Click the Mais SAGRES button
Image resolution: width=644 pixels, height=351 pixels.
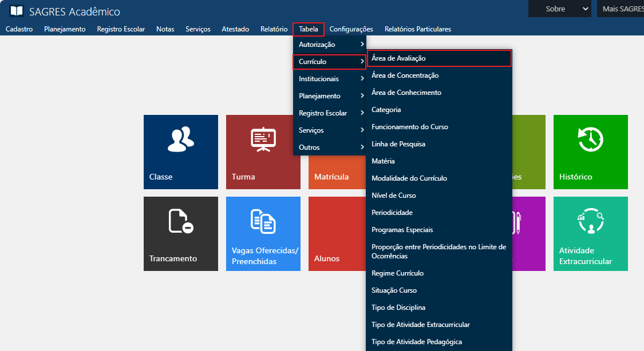(x=621, y=9)
